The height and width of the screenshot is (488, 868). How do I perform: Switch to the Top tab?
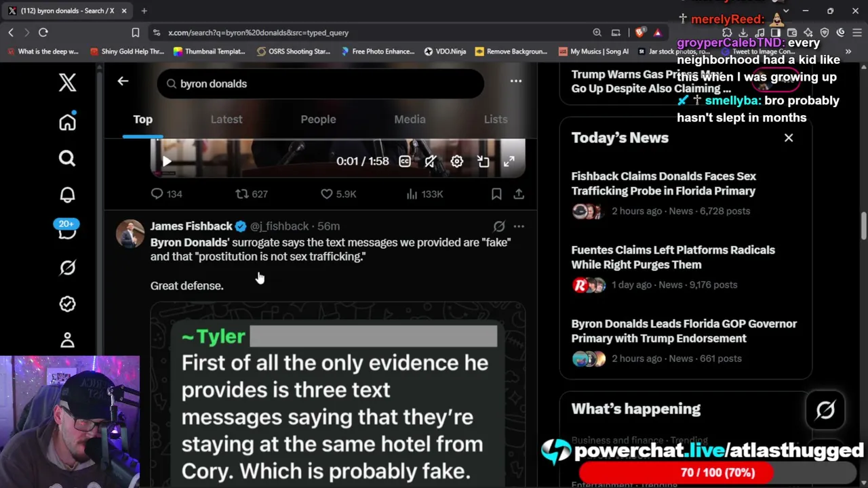[142, 119]
